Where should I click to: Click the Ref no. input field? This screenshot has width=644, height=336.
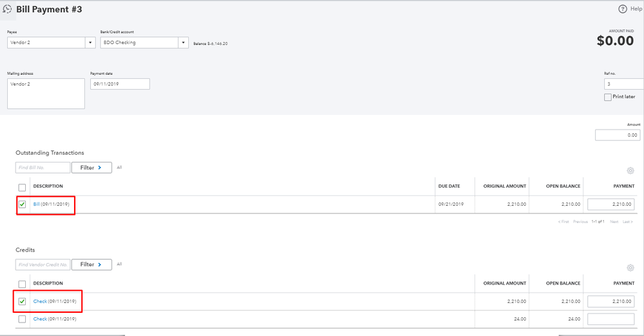pyautogui.click(x=623, y=84)
